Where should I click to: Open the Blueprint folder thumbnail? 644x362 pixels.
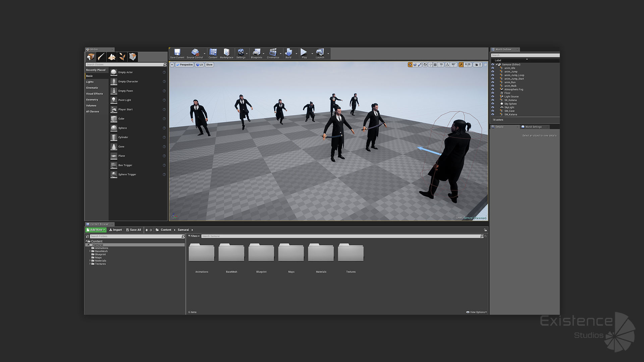[261, 253]
